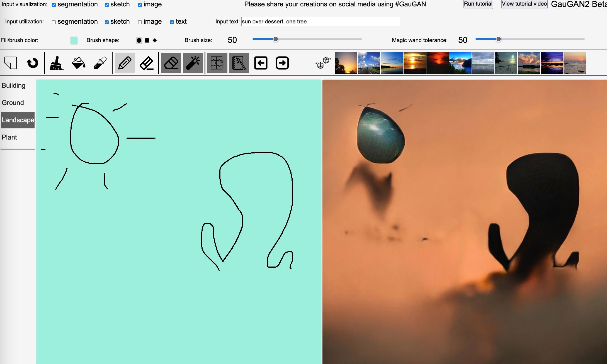The height and width of the screenshot is (364, 607).
Task: Click the render right arrow button
Action: [282, 63]
